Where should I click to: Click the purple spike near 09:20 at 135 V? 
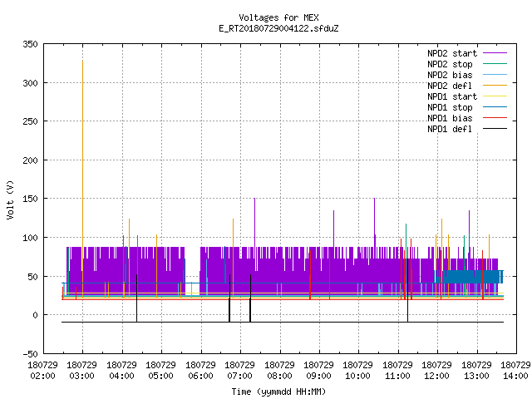pyautogui.click(x=333, y=229)
